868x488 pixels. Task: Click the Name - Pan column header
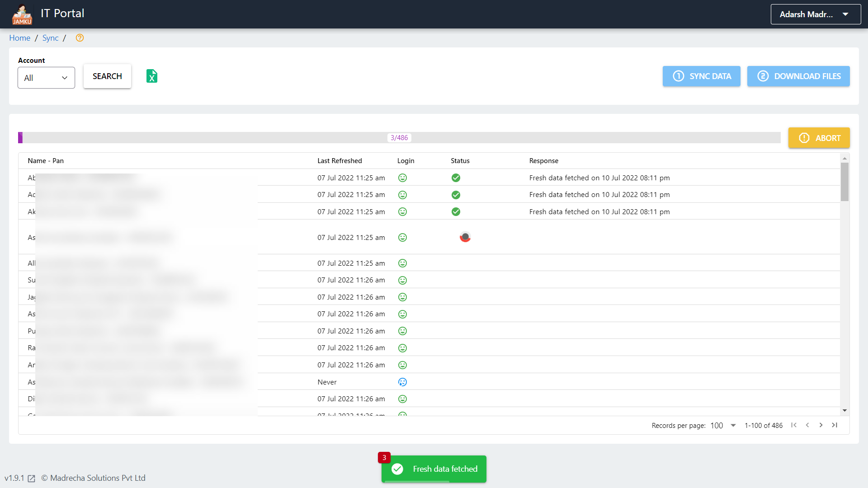pyautogui.click(x=46, y=161)
